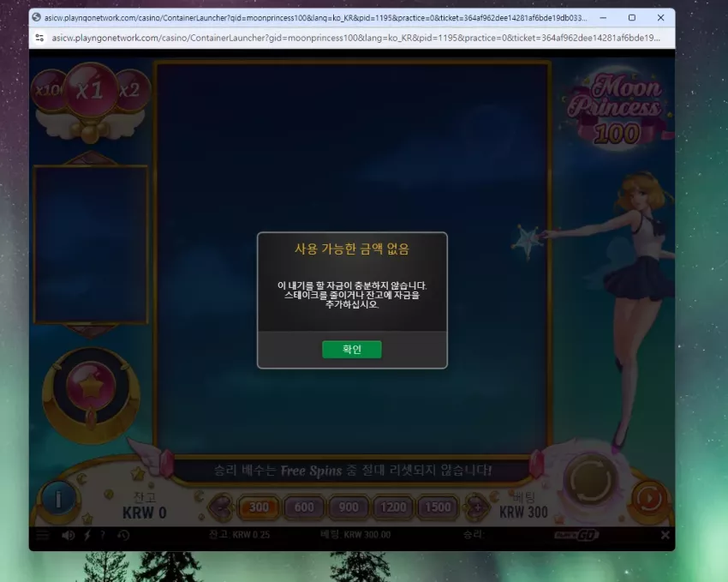
Task: Click the Moon Princess 100 logo
Action: [615, 110]
